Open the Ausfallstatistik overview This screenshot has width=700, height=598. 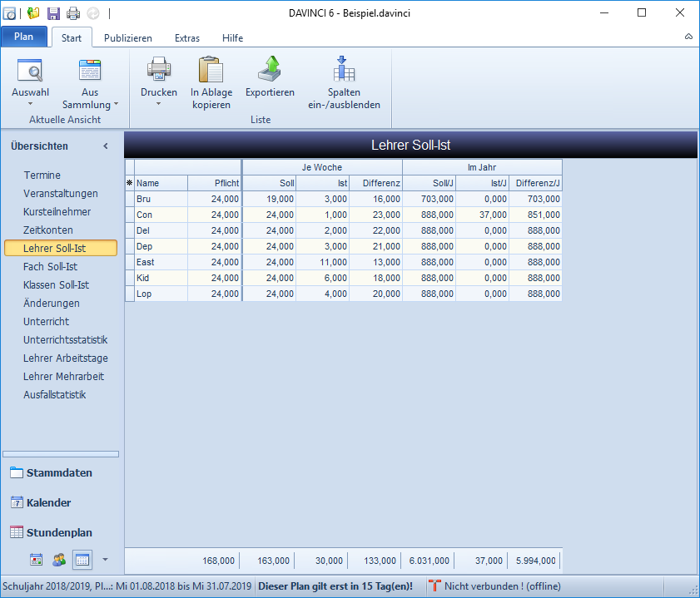(x=54, y=395)
